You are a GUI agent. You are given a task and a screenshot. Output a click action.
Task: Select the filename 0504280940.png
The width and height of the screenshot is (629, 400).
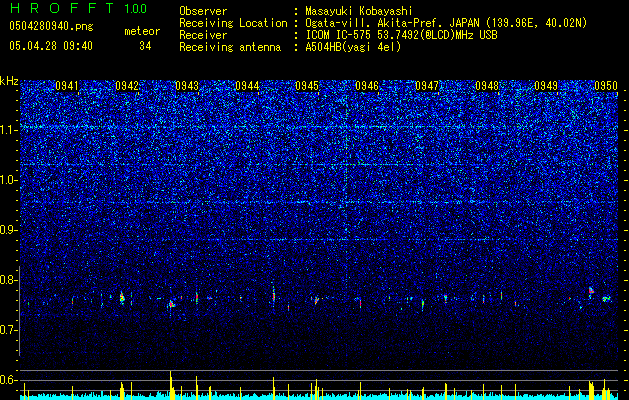(x=51, y=27)
